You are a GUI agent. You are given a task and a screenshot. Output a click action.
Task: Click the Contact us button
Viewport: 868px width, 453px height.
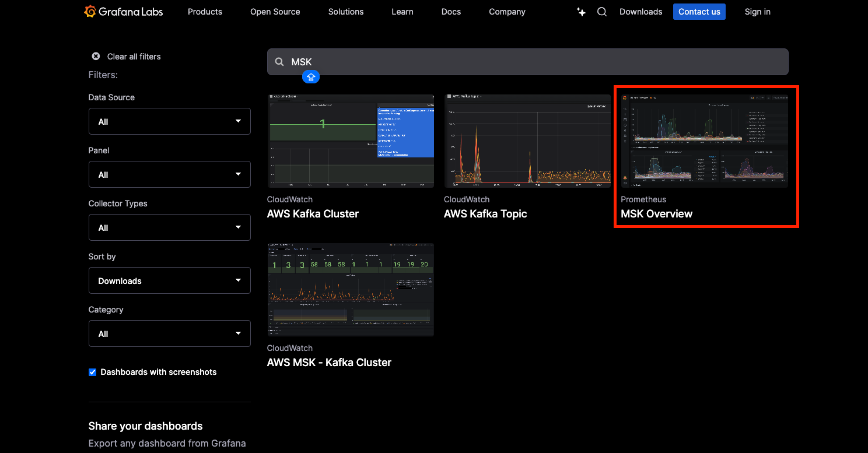(699, 12)
